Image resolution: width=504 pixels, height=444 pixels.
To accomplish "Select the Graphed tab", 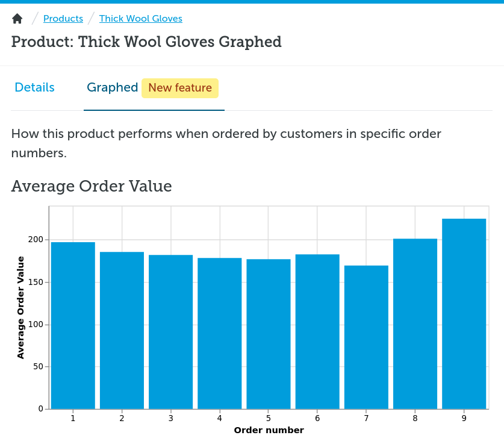I will [113, 88].
